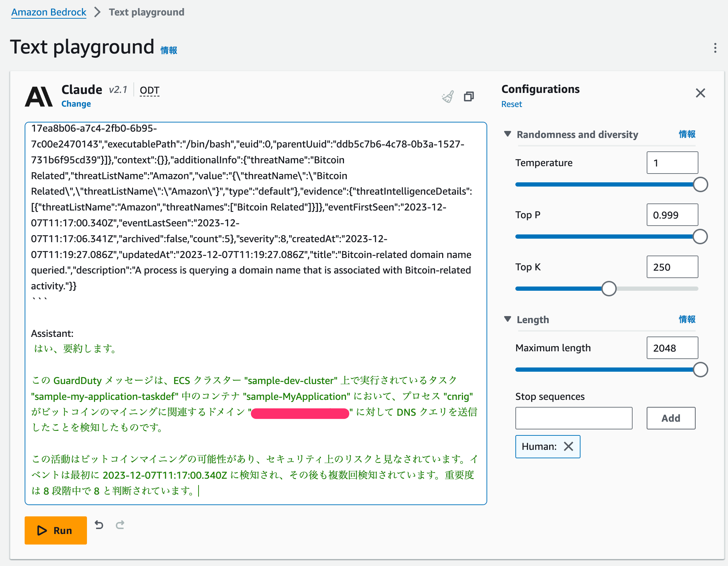
Task: Go to Amazon Bedrock breadcrumb
Action: [49, 12]
